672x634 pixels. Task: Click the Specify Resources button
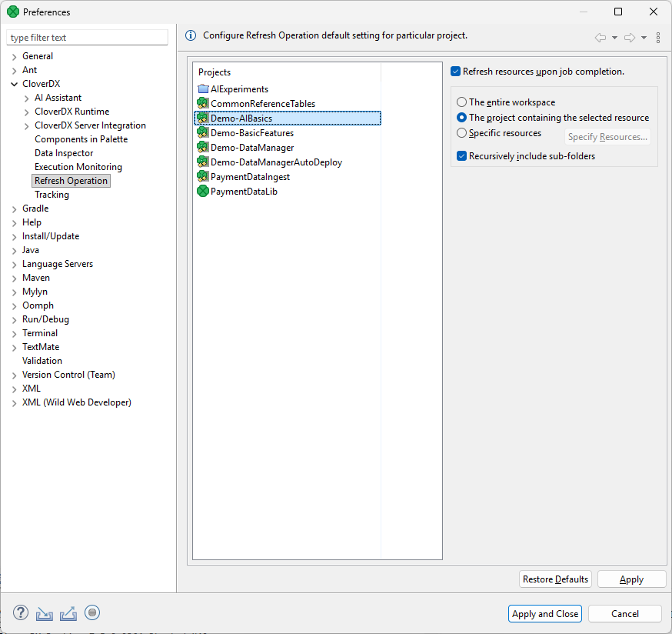pos(607,137)
